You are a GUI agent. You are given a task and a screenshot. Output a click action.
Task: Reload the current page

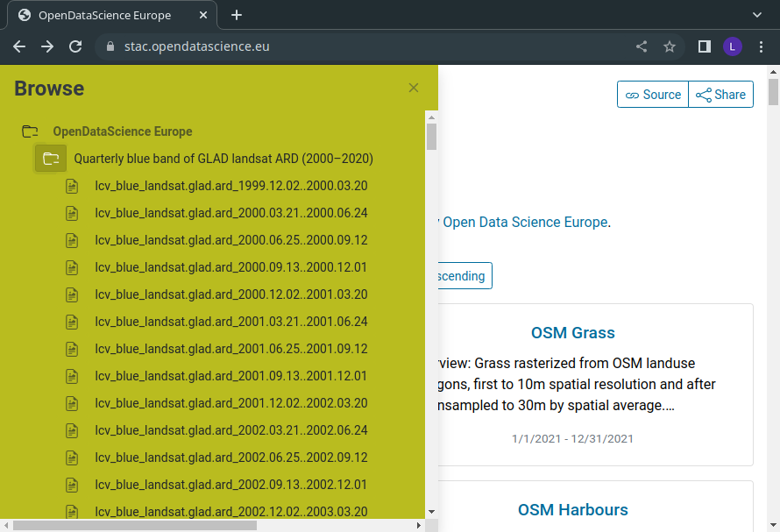[x=75, y=46]
